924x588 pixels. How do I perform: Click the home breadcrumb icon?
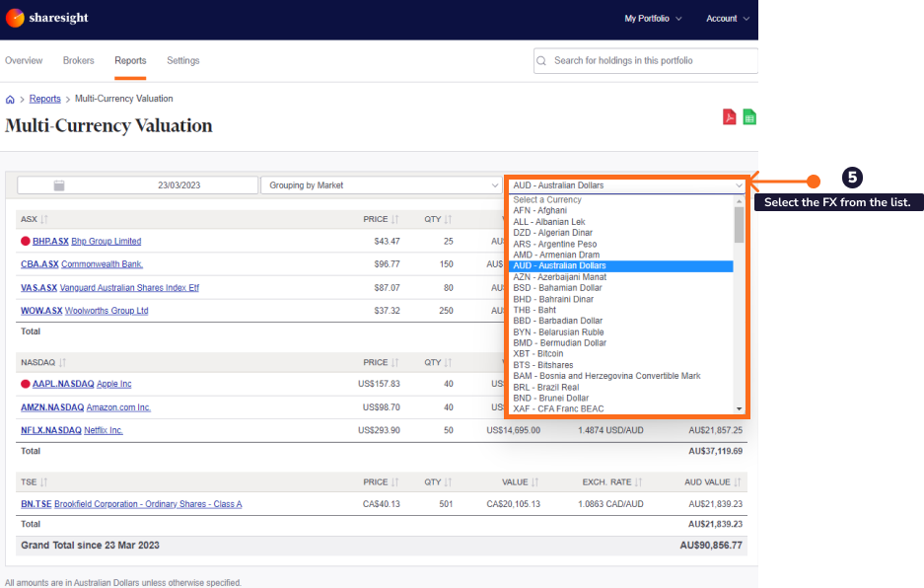pyautogui.click(x=10, y=99)
